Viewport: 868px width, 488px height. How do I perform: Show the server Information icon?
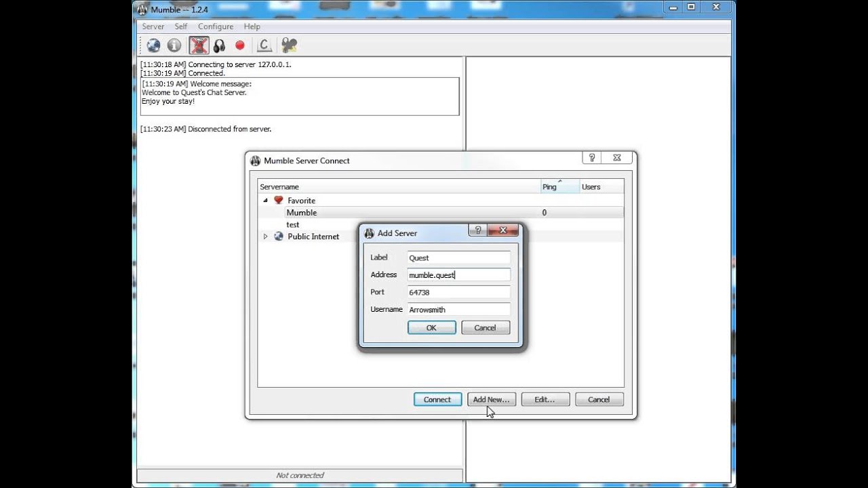pos(174,45)
